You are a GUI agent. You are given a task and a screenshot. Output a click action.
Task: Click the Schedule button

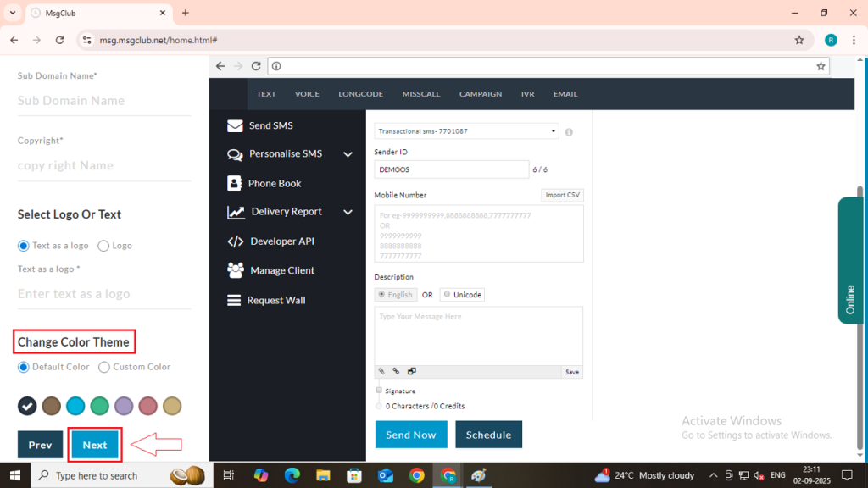(488, 435)
